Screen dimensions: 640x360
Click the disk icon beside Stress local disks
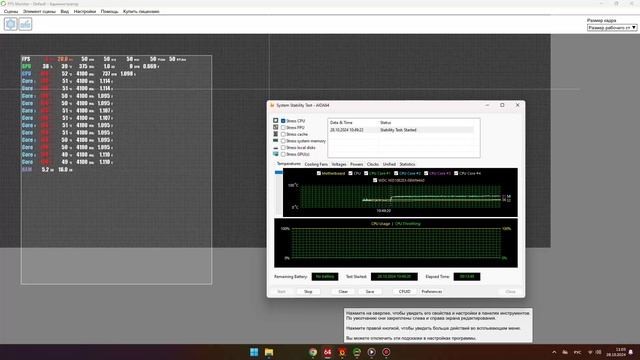tap(276, 148)
